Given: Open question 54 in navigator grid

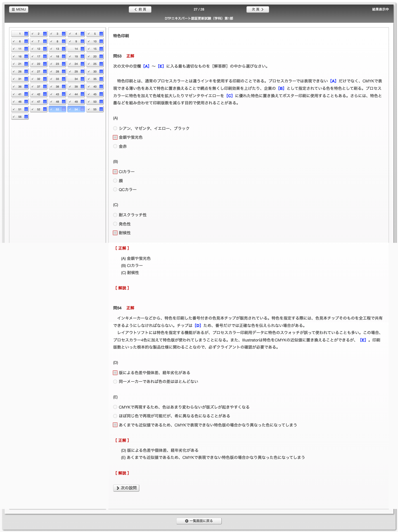Looking at the screenshot, I should [x=76, y=109].
